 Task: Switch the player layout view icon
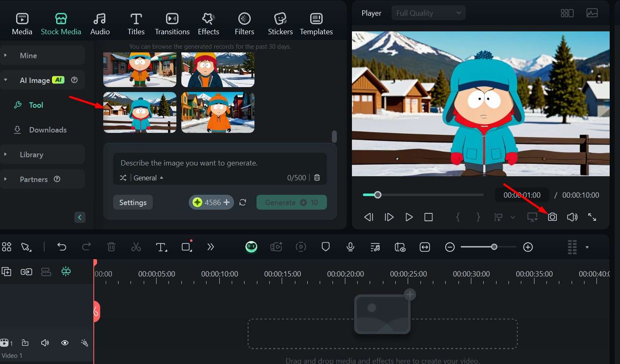point(567,13)
